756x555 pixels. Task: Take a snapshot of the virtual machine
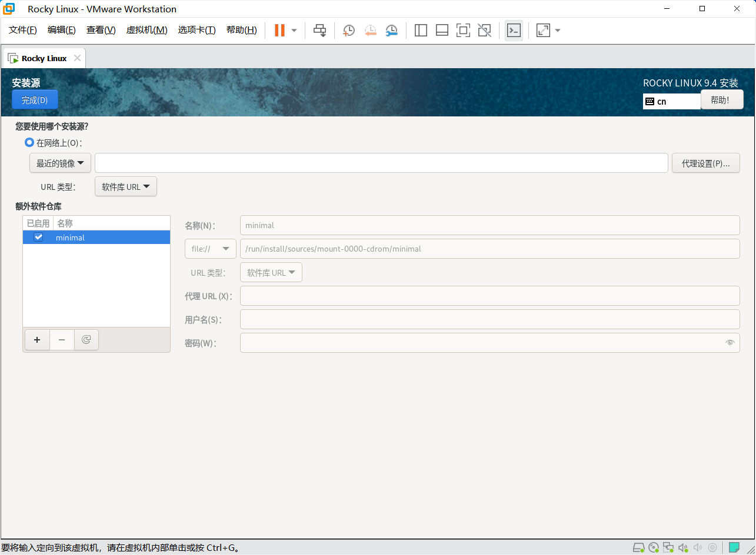pyautogui.click(x=349, y=31)
